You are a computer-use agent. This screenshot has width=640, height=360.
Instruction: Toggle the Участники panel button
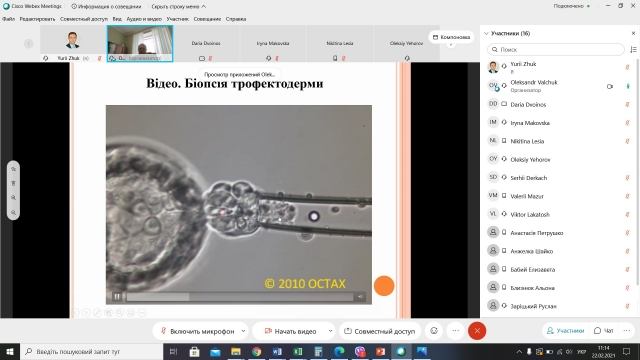[566, 331]
